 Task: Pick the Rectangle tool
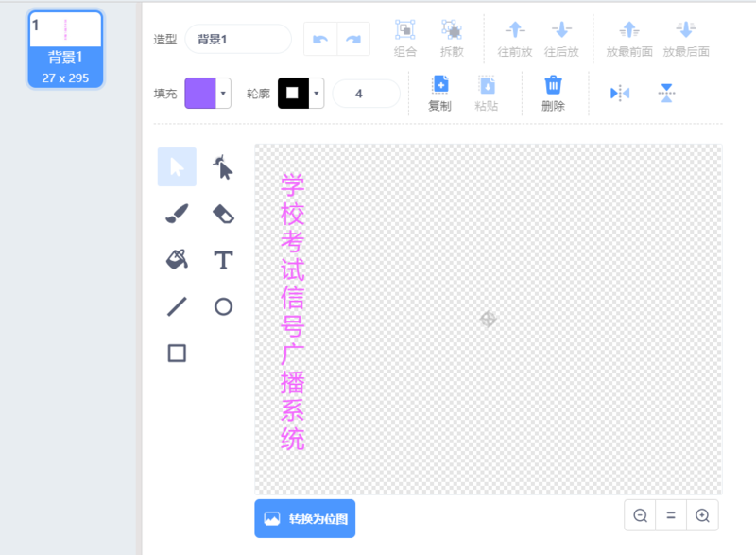point(177,353)
